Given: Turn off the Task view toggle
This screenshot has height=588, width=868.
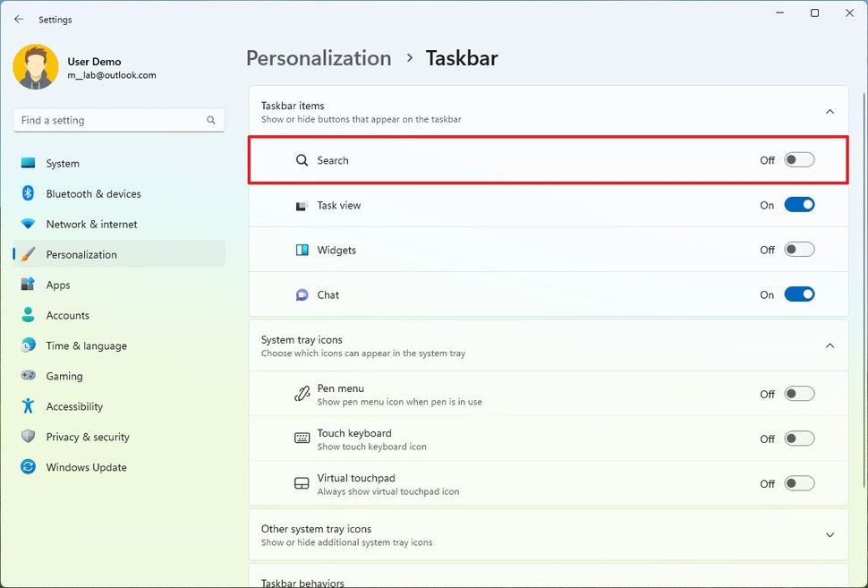Looking at the screenshot, I should 798,204.
